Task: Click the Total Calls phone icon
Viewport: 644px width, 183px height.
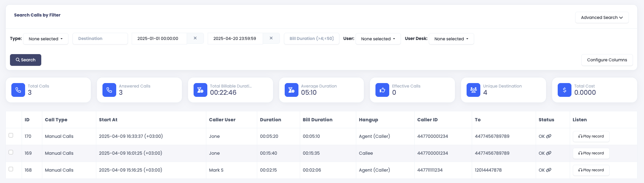Action: click(18, 90)
